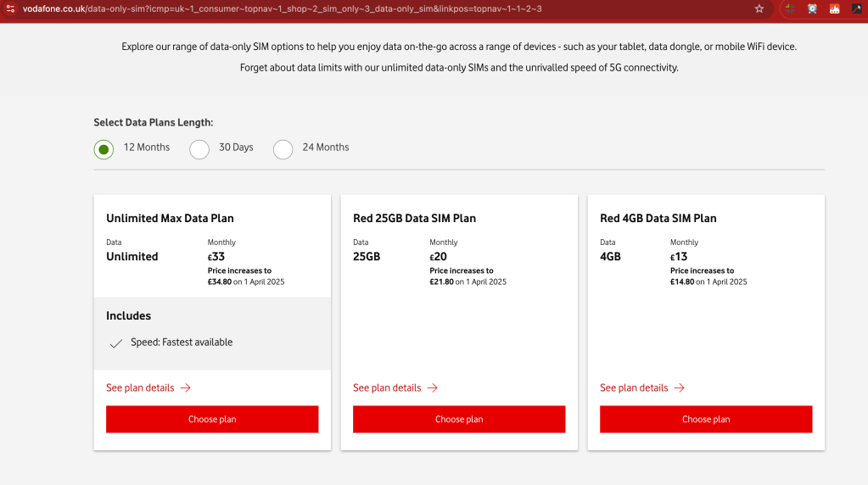This screenshot has width=868, height=485.
Task: Click the Unlimited data value
Action: (x=132, y=257)
